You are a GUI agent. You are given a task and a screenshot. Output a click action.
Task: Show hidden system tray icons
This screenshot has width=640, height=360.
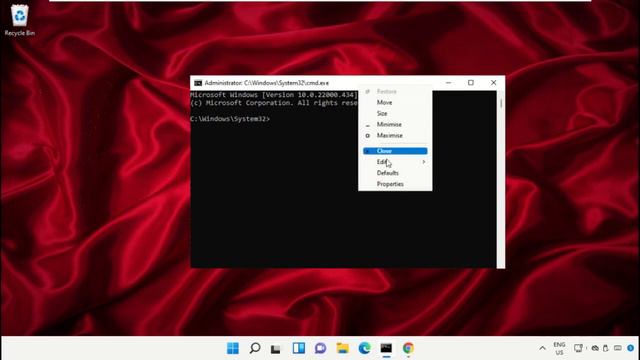(x=542, y=348)
